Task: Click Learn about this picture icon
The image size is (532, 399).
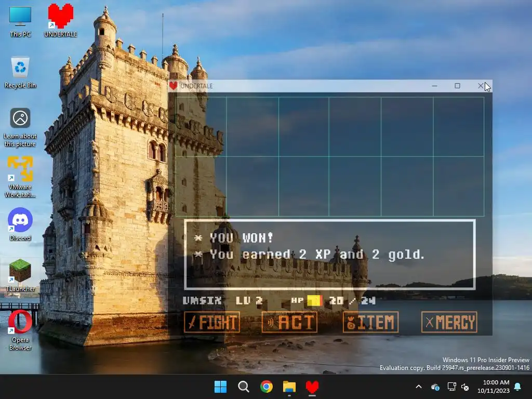Action: click(x=20, y=128)
